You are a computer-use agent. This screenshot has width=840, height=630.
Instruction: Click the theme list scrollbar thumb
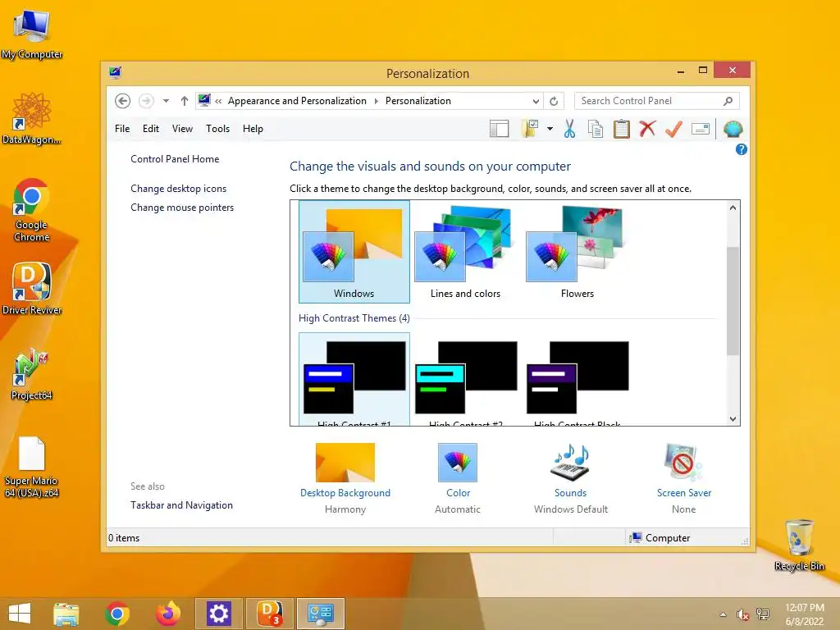[733, 300]
